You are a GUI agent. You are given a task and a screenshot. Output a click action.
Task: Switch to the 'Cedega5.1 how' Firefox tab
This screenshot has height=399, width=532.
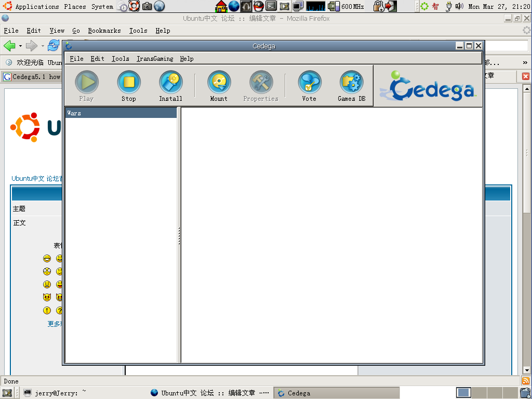click(x=32, y=77)
